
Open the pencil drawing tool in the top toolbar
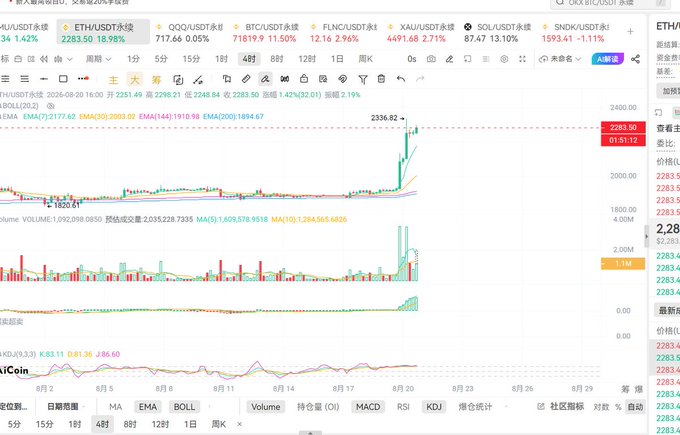449,59
